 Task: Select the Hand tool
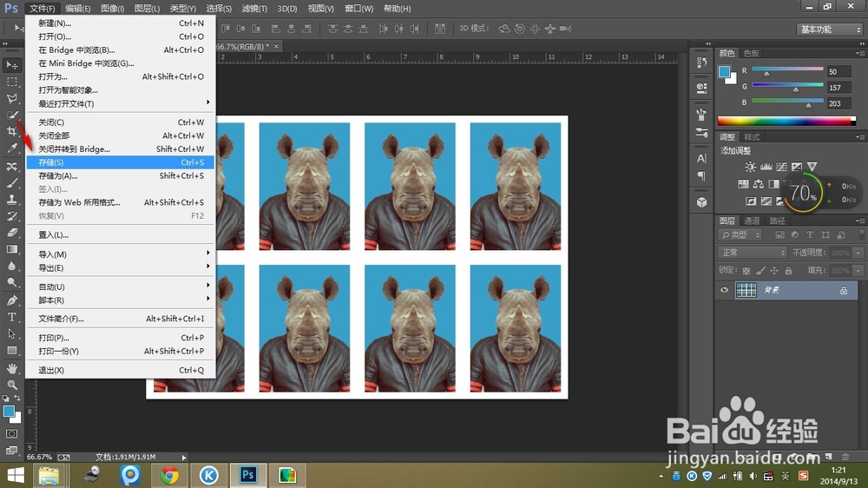click(11, 368)
